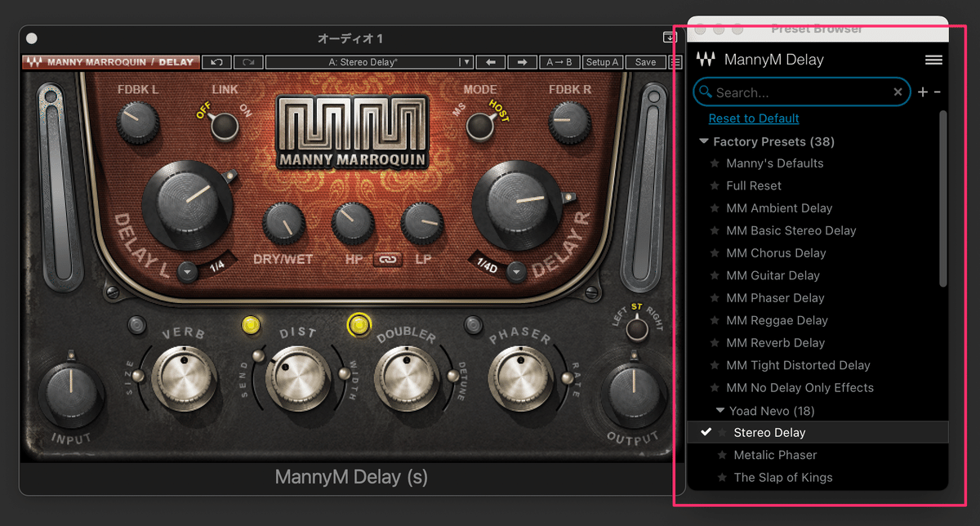The height and width of the screenshot is (526, 980).
Task: Click the doubler DETUNE small knob
Action: (453, 376)
